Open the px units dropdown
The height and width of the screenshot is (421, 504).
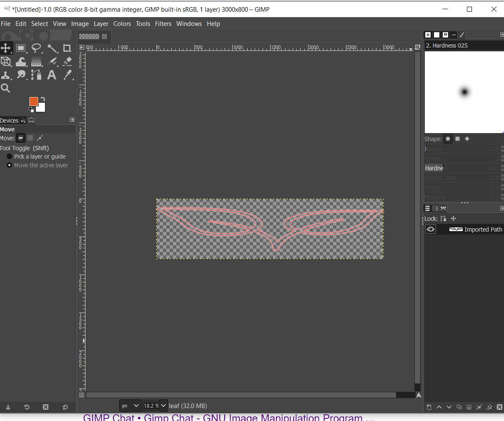pos(130,406)
